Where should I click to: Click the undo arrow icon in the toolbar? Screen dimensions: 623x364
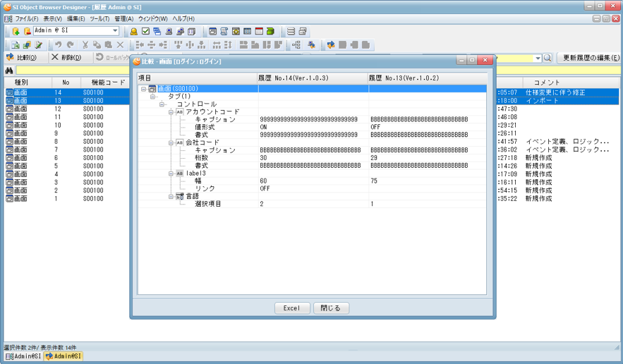tap(59, 45)
